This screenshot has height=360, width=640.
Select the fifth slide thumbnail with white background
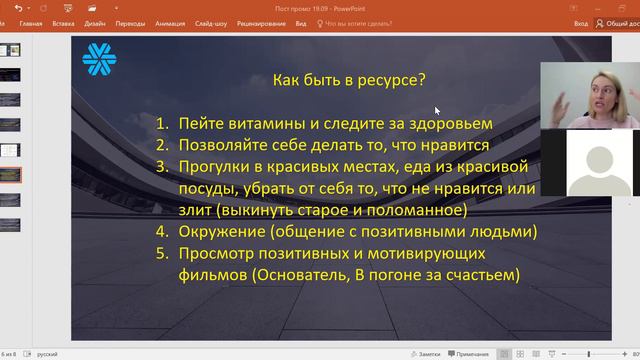tap(10, 150)
